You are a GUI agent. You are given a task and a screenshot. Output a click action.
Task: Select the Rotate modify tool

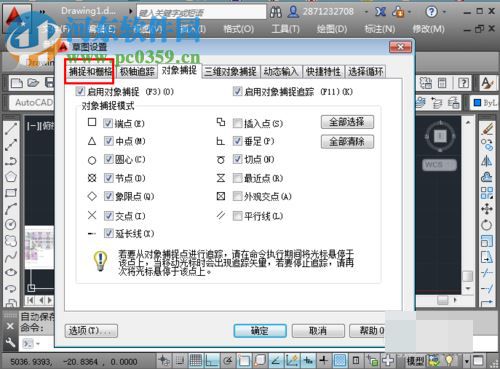(x=487, y=225)
